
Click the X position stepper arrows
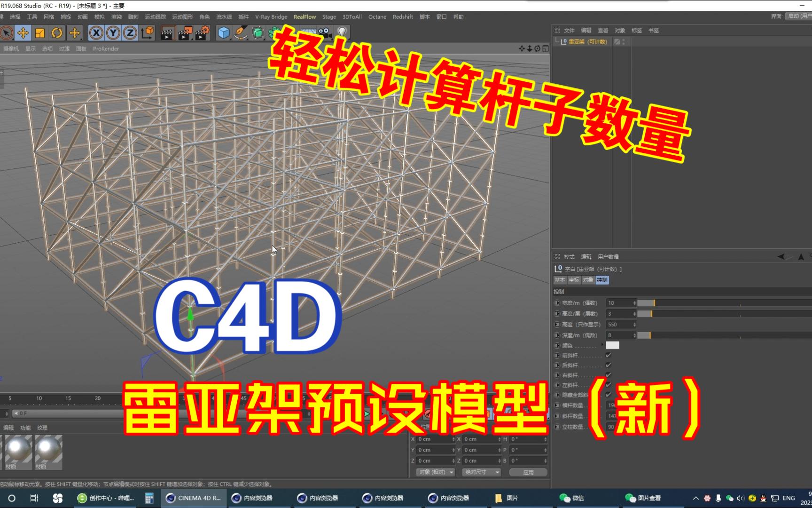(x=453, y=439)
